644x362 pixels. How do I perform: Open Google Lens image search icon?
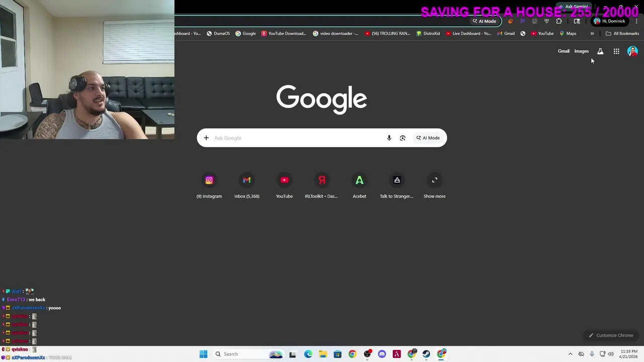[403, 138]
